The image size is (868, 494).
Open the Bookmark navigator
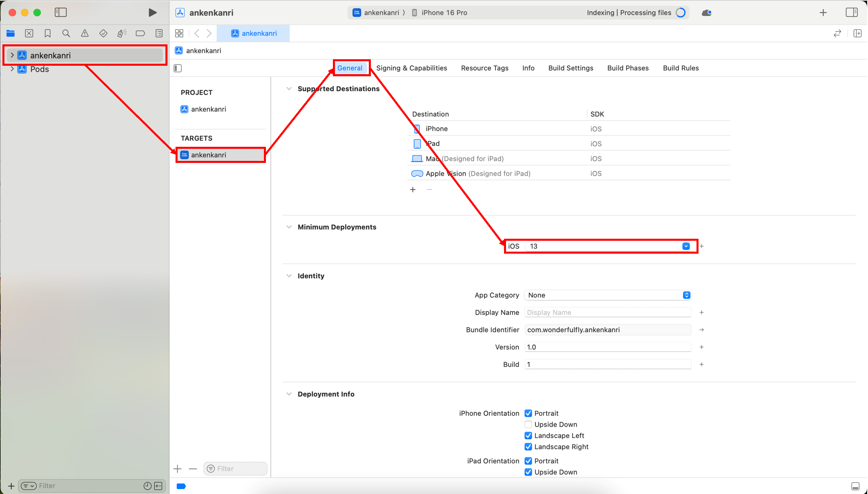[48, 33]
